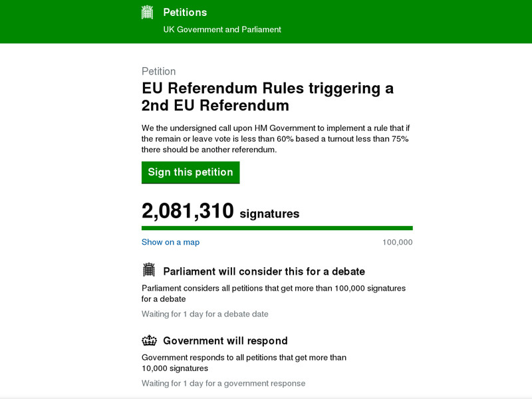The height and width of the screenshot is (399, 532).
Task: Click the portcullis icon beside the Parliament heading
Action: 149,270
